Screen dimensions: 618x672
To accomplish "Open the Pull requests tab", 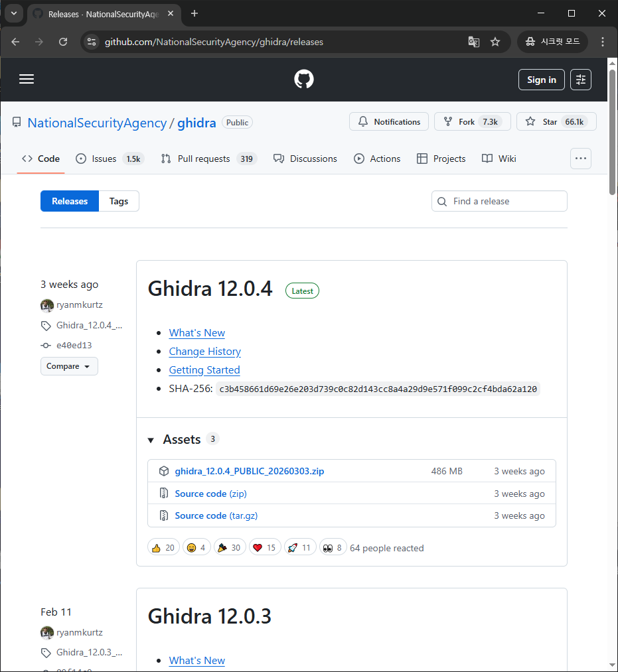I will tap(203, 159).
